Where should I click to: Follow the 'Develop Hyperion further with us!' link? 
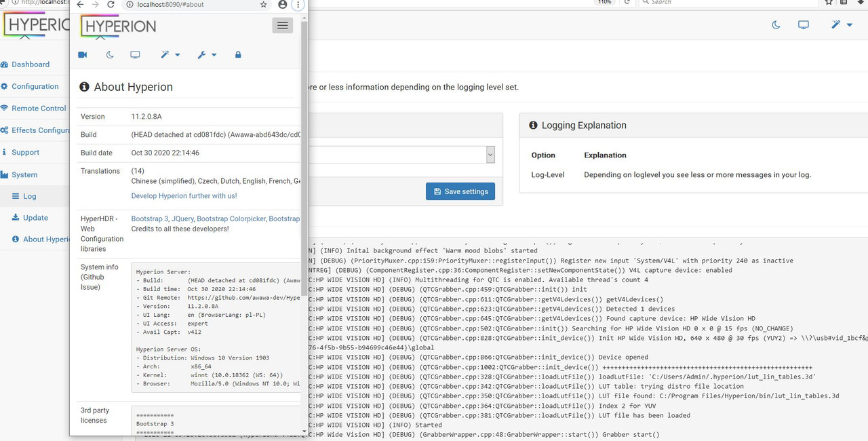tap(184, 196)
